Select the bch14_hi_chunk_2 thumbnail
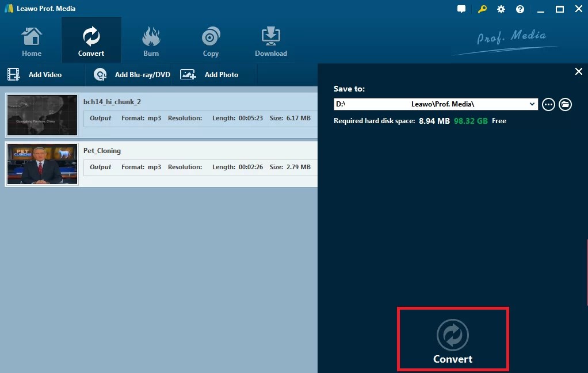 click(x=41, y=115)
